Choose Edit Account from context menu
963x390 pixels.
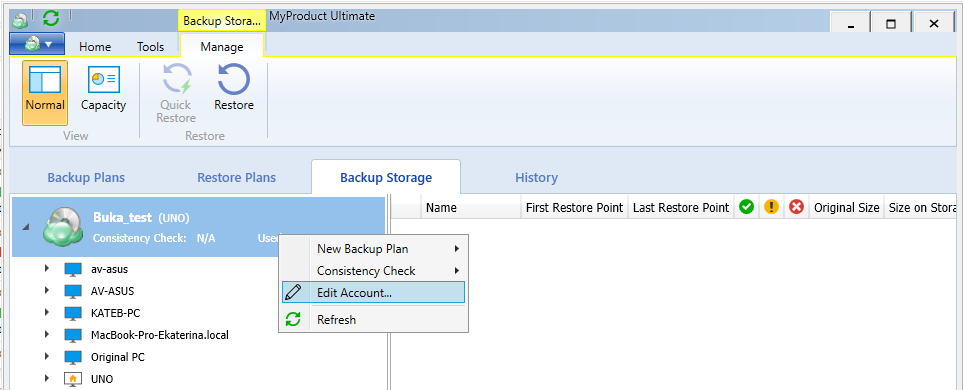[x=373, y=292]
